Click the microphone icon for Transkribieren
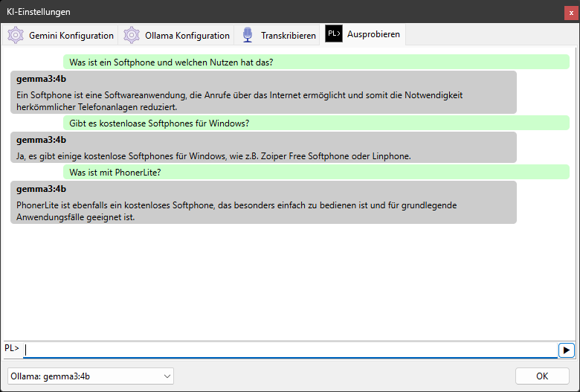Viewport: 580px width, 392px height. tap(248, 35)
